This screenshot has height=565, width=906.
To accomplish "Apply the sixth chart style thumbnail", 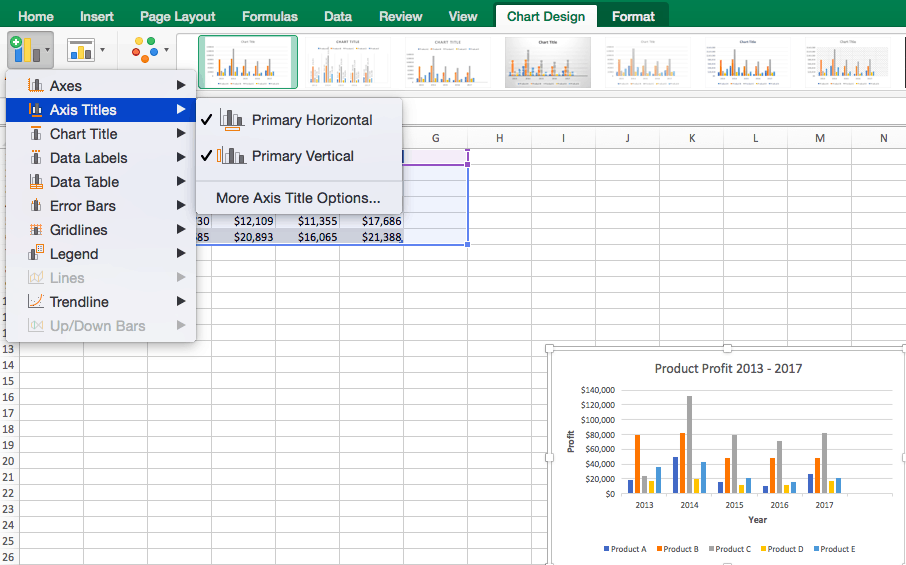I will point(748,62).
